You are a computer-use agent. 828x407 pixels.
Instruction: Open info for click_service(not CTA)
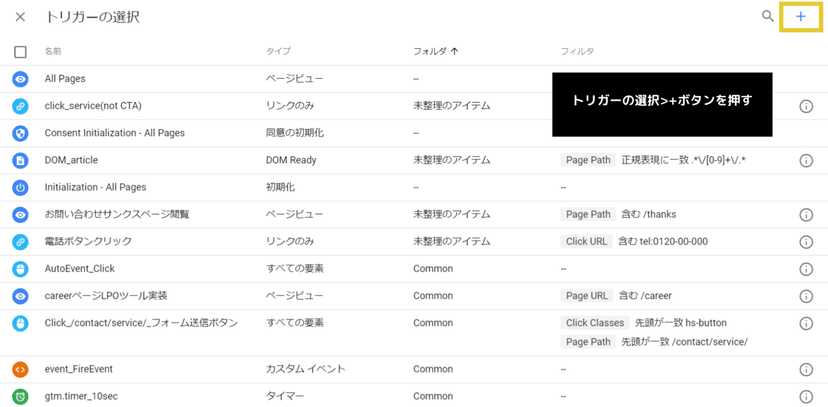[806, 106]
